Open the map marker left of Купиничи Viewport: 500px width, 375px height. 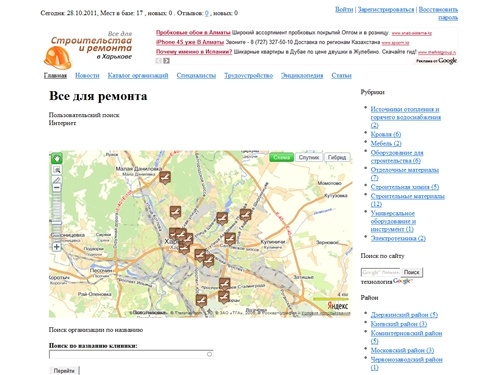point(230,239)
